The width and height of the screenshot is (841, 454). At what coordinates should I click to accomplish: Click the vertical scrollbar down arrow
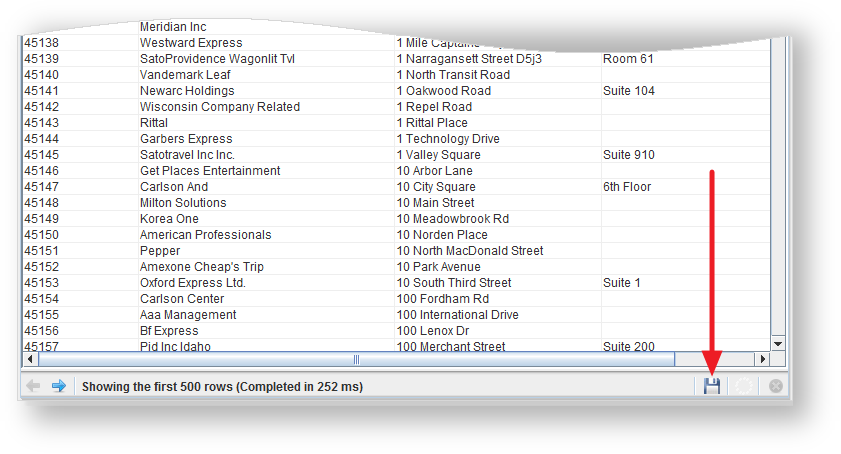pyautogui.click(x=778, y=343)
